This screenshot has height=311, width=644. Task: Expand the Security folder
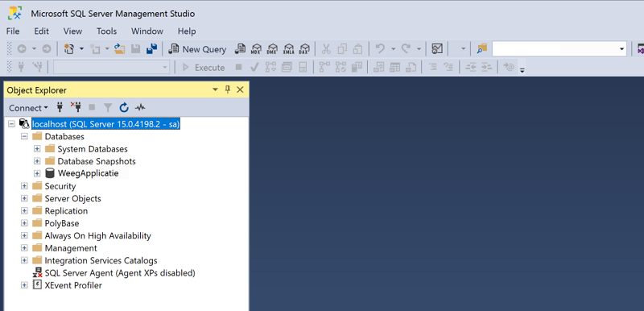24,186
